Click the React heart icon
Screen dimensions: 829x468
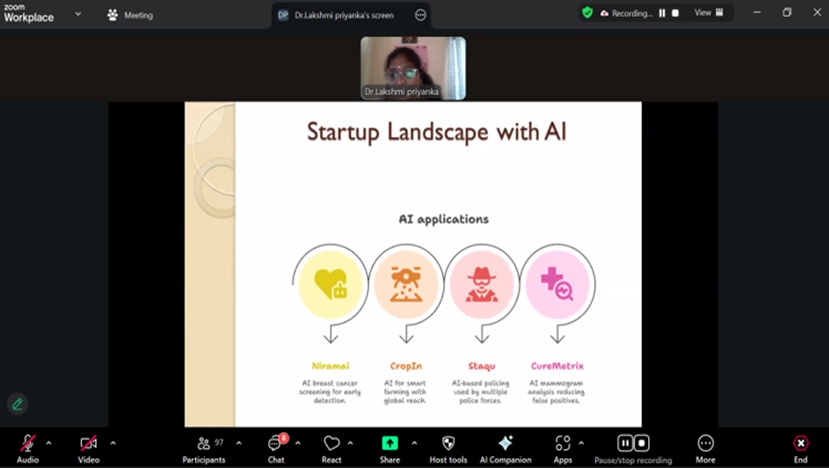(331, 443)
